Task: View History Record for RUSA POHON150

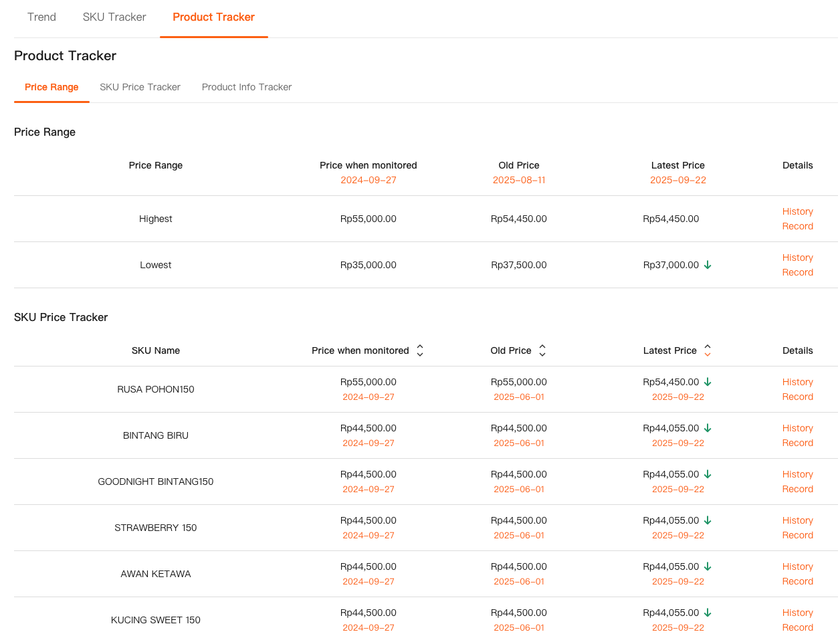Action: (797, 389)
